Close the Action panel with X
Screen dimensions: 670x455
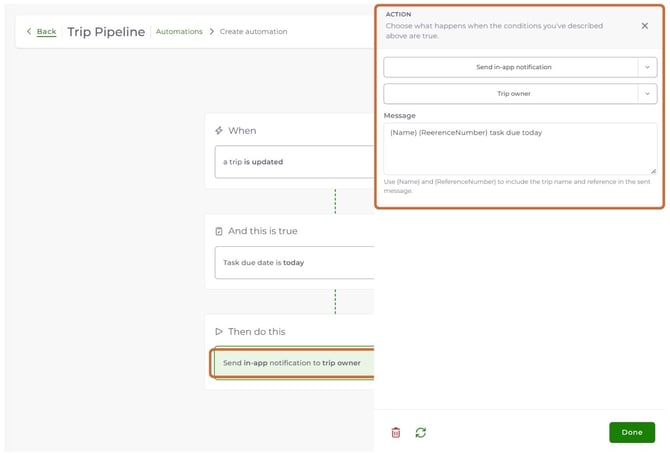click(x=644, y=26)
